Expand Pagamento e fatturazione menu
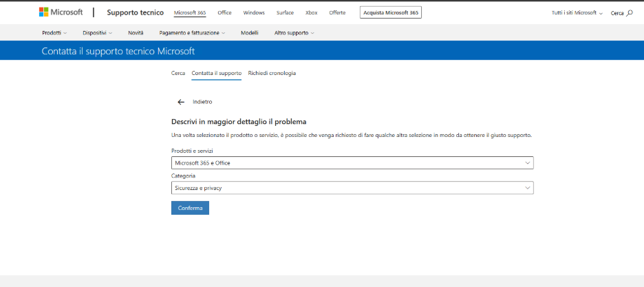 coord(192,33)
